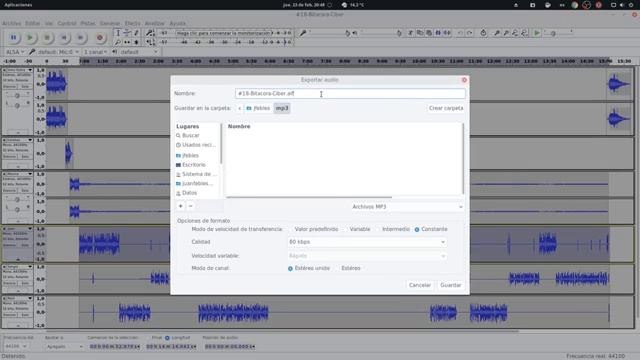Open the Pistas menu
The image size is (640, 360).
[x=87, y=23]
